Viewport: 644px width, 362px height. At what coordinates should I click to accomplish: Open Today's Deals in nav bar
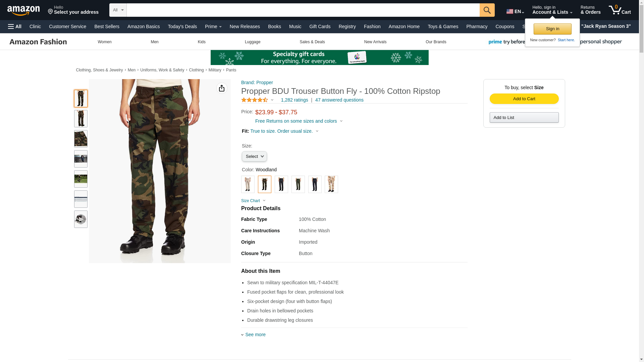(x=182, y=26)
